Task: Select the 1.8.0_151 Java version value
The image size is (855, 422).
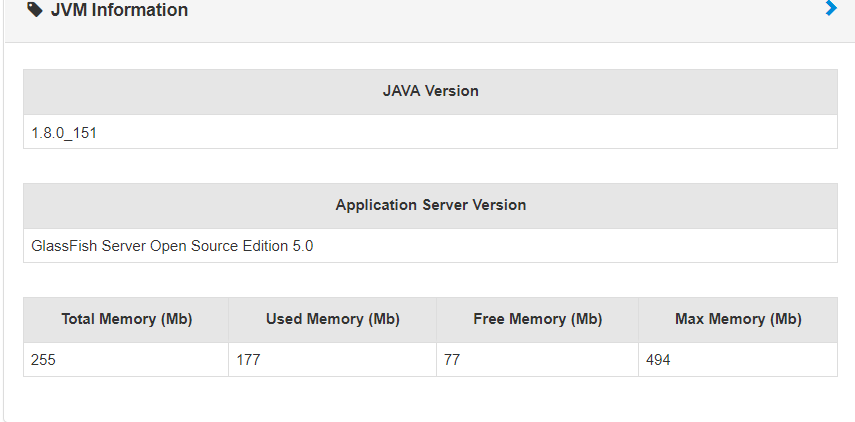Action: click(64, 132)
